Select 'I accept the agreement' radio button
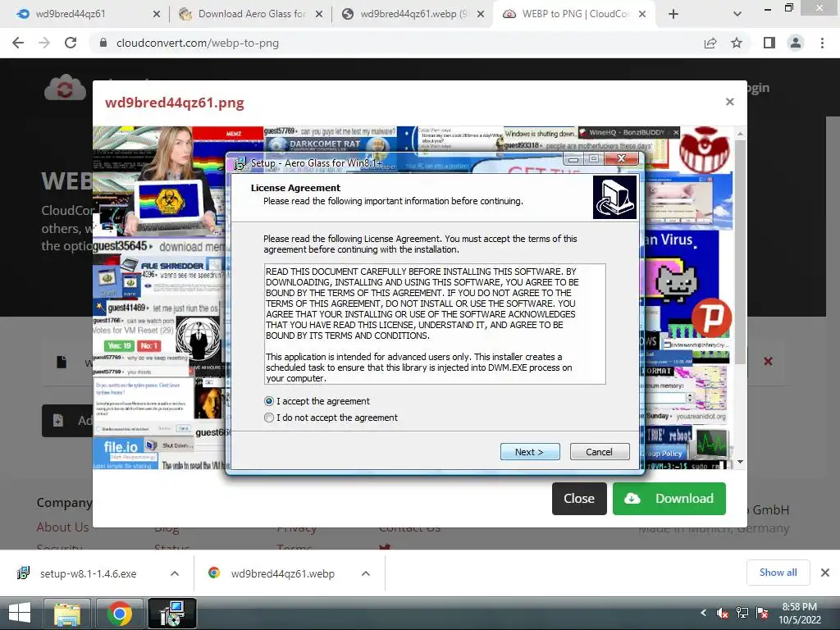840x630 pixels. [x=269, y=401]
